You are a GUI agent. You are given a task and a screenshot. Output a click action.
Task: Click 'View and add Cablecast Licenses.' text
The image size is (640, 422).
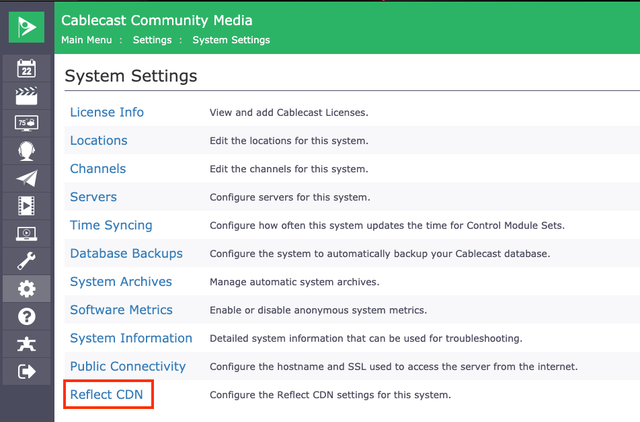pyautogui.click(x=289, y=113)
